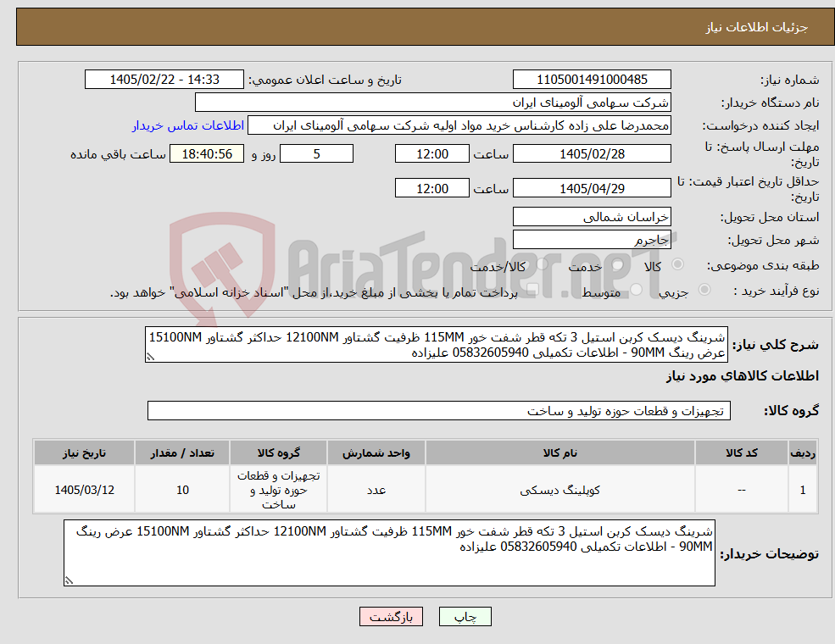Screen dimensions: 835x644
Task: Click the buyer notes textarea
Action: click(389, 553)
